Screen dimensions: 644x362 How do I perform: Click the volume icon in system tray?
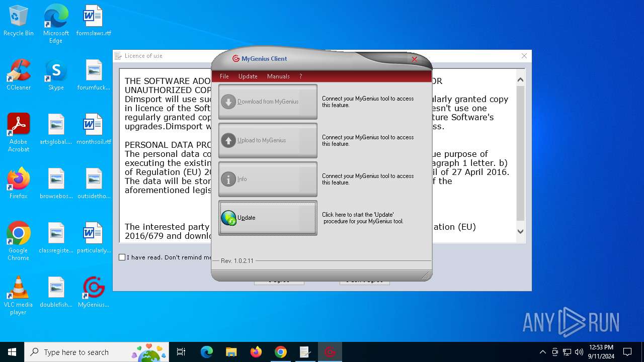[579, 352]
